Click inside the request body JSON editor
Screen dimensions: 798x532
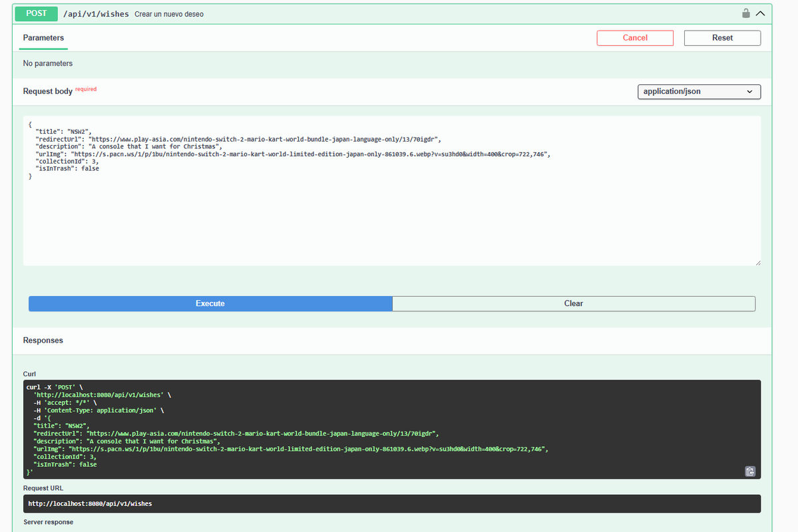coord(392,191)
